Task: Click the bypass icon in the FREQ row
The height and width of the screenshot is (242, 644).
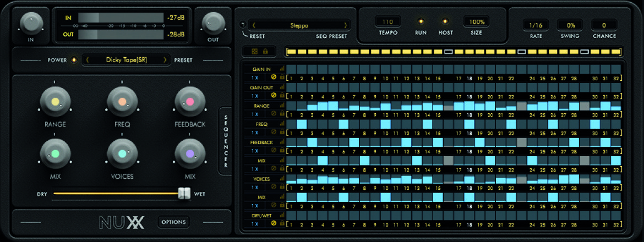Action: coord(274,132)
